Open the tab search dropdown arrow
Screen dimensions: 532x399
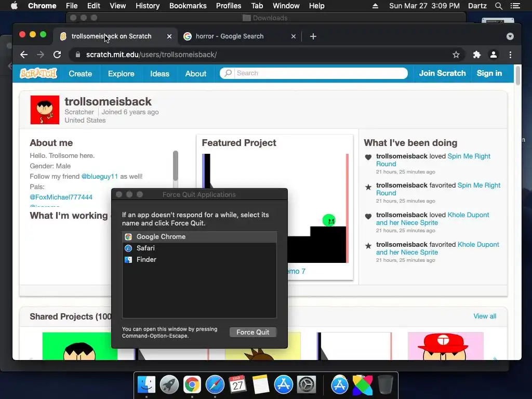pos(510,36)
